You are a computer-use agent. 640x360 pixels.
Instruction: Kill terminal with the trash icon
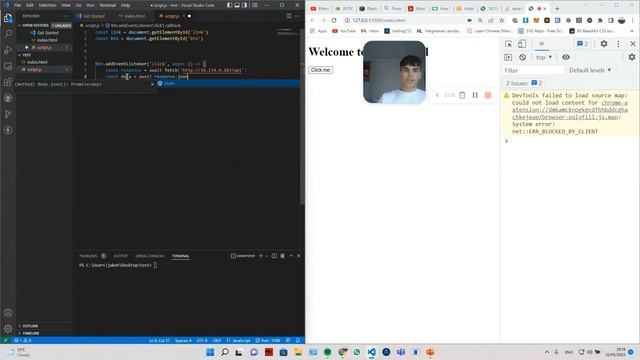[x=282, y=256]
